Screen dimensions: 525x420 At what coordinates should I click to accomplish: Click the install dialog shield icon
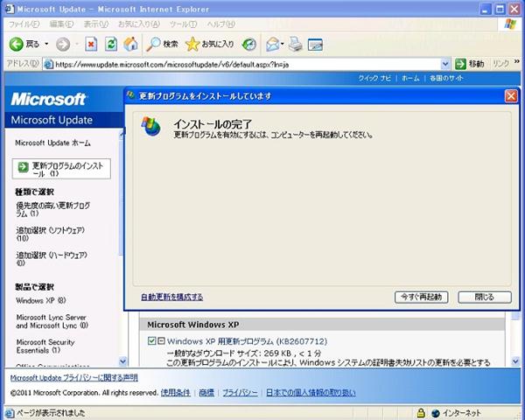[x=151, y=126]
